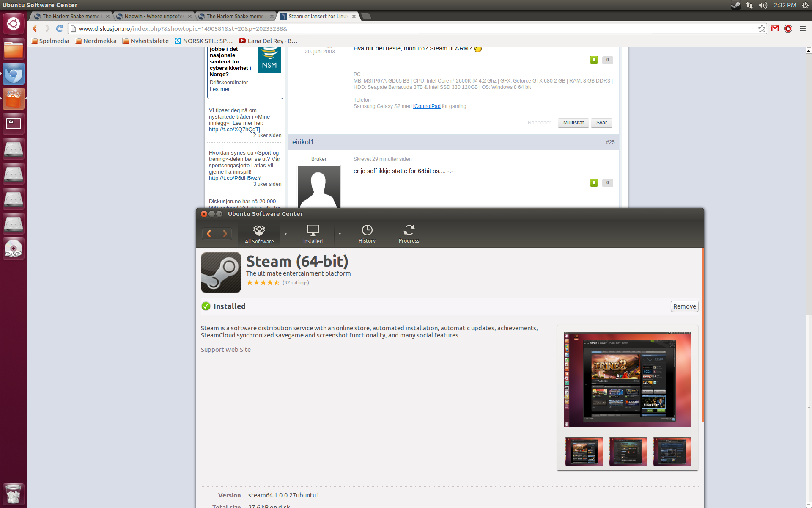The width and height of the screenshot is (812, 508).
Task: Open main Steam screenshot preview
Action: click(x=628, y=379)
